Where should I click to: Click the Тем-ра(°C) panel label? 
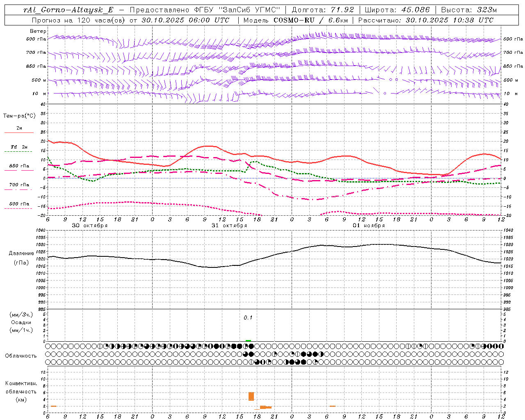coord(19,116)
